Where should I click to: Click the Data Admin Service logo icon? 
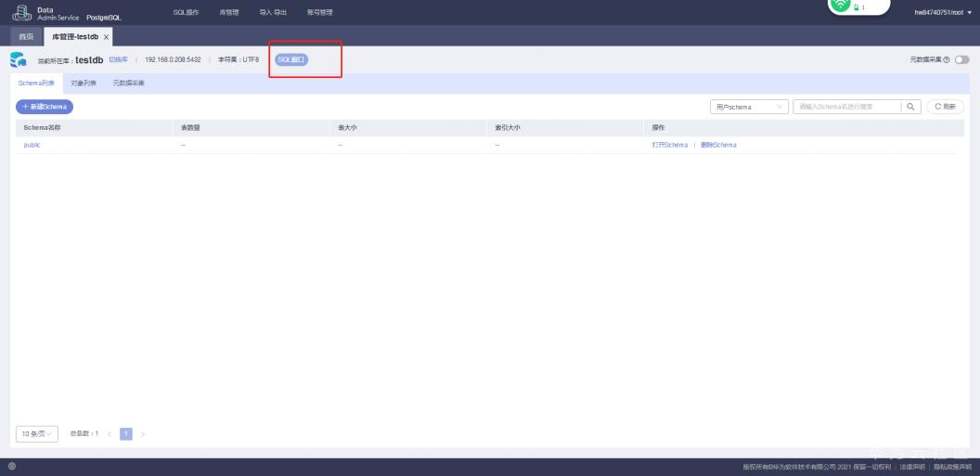point(22,12)
